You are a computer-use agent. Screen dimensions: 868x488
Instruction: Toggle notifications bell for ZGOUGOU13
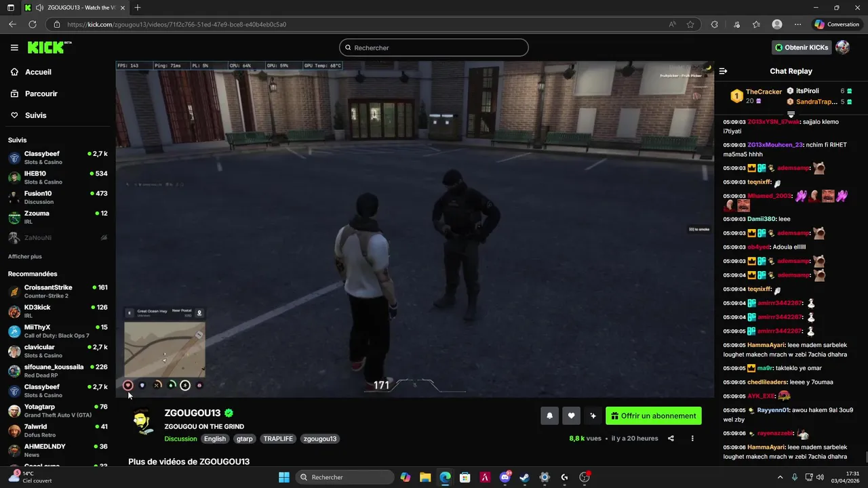coord(549,416)
